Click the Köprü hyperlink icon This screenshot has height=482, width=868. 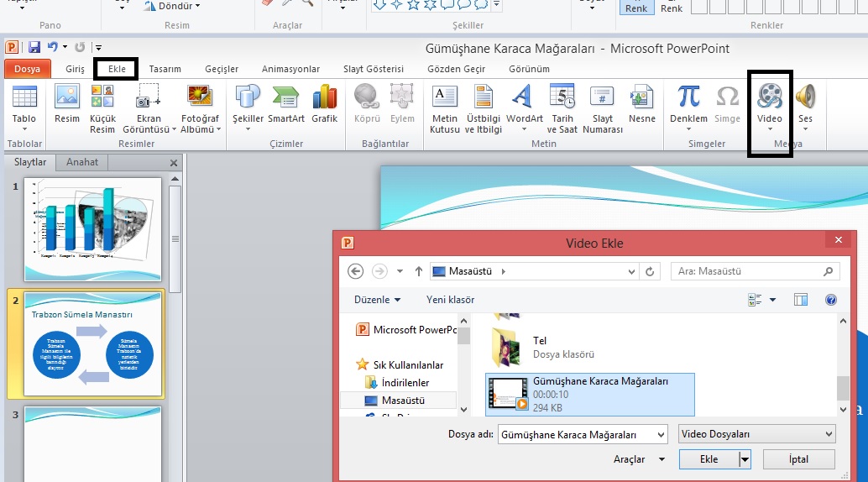[x=367, y=104]
